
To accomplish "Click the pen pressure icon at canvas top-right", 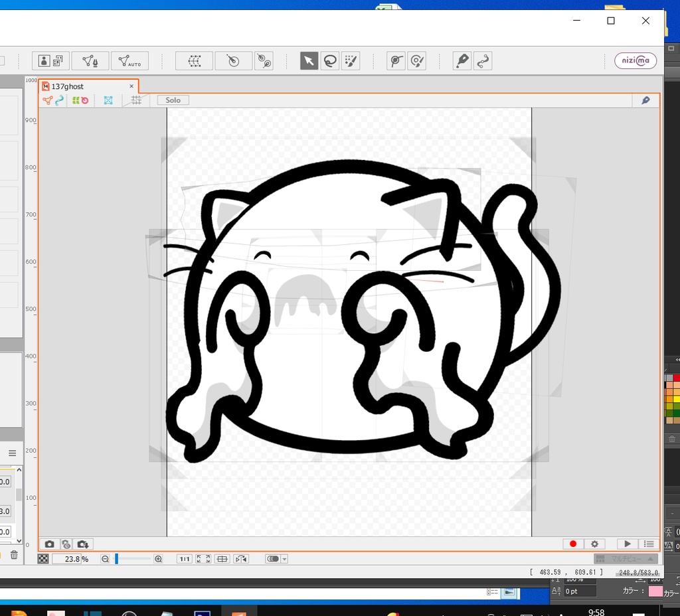I will (645, 101).
